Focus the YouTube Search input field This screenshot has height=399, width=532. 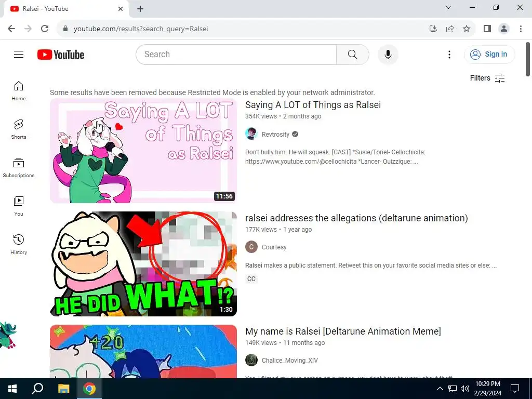tap(236, 54)
